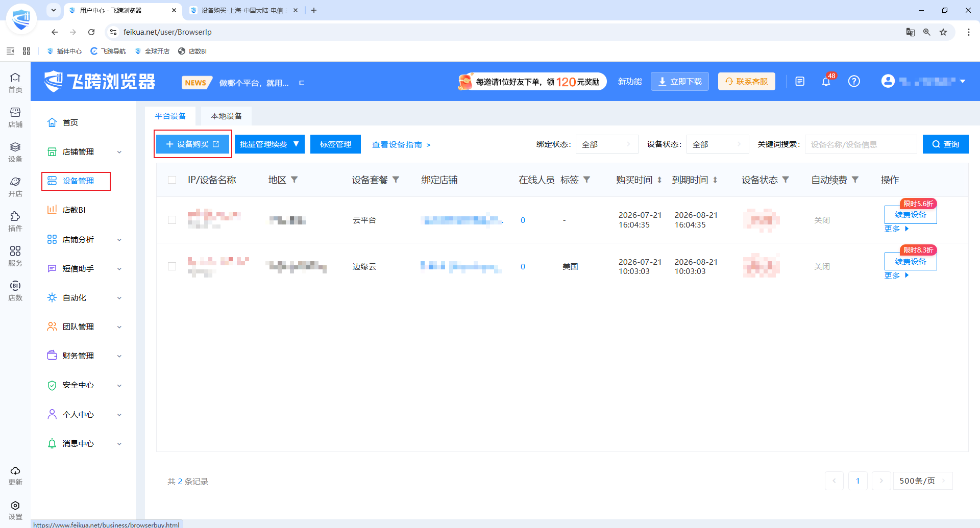980x528 pixels.
Task: Click the help question mark icon
Action: tap(854, 81)
